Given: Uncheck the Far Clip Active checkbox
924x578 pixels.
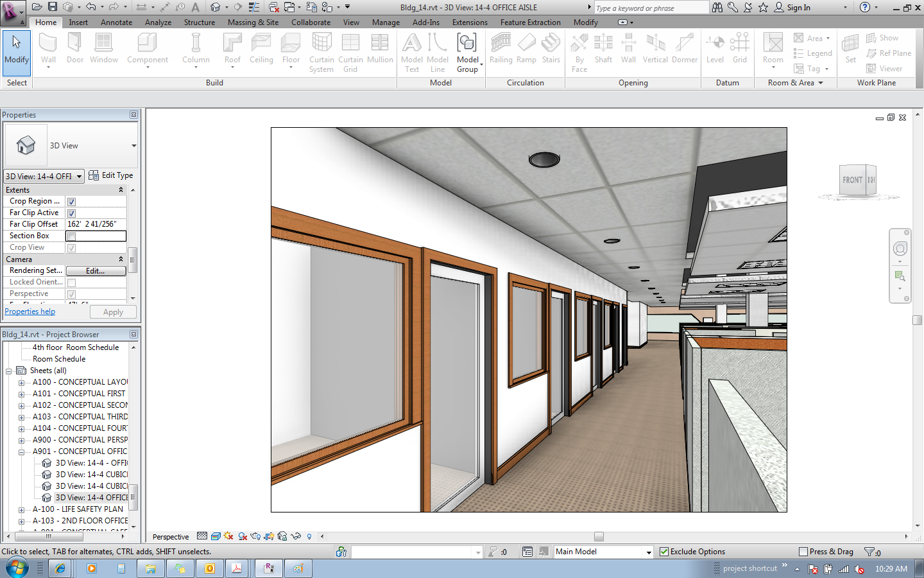Looking at the screenshot, I should click(x=72, y=213).
